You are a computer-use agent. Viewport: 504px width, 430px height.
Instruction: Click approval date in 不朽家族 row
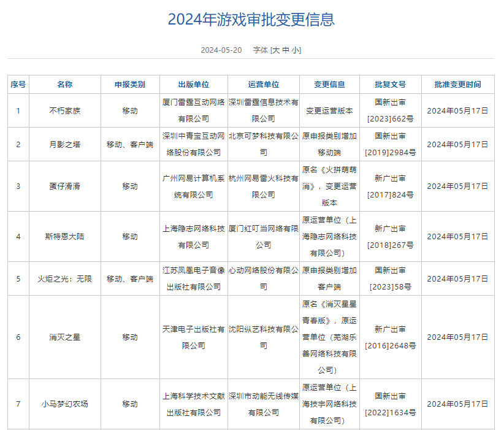pos(458,111)
